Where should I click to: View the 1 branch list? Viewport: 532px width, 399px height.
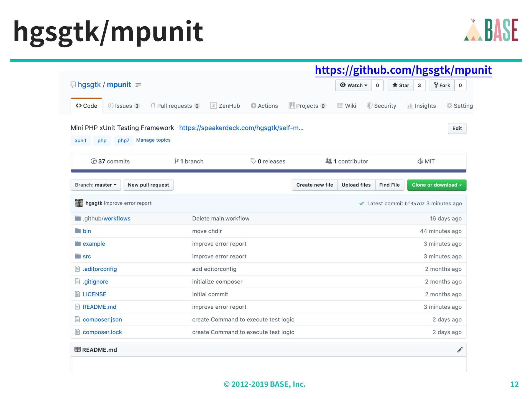tap(189, 161)
